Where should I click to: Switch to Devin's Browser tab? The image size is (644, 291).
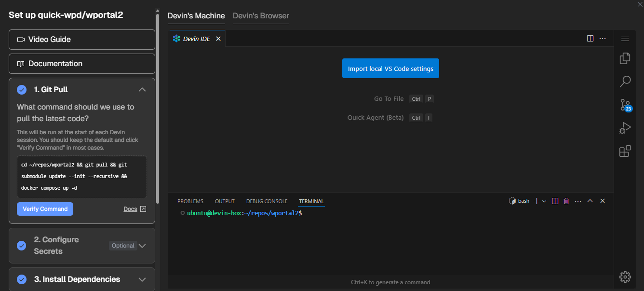tap(261, 16)
